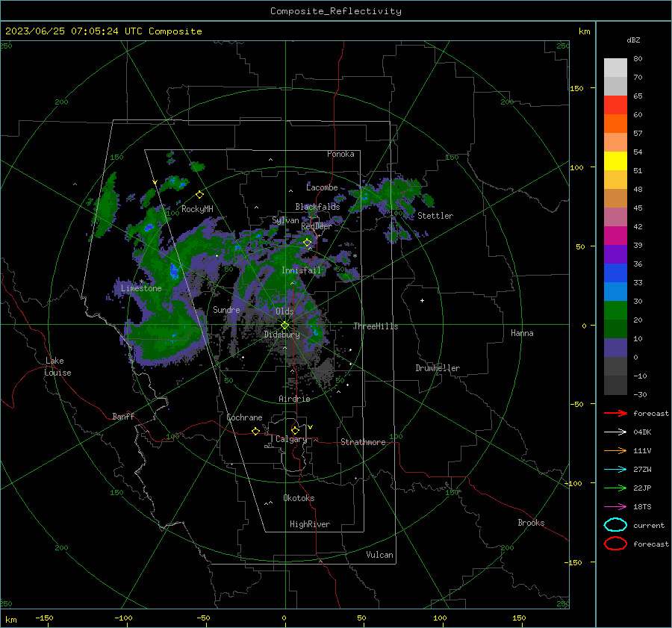The height and width of the screenshot is (628, 672).
Task: Click the Calgary city label
Action: 291,439
